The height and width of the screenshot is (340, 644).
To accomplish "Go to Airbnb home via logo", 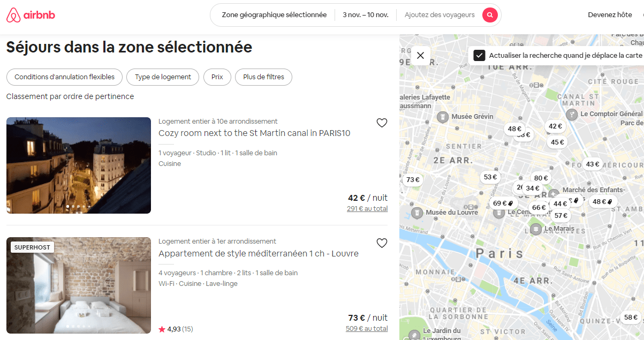I will [31, 15].
